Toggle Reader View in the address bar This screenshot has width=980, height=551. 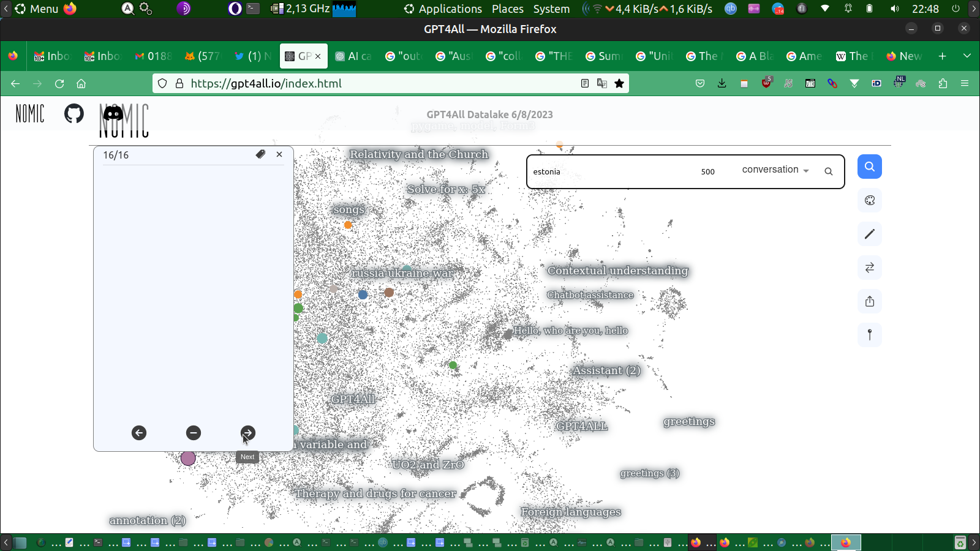point(585,83)
